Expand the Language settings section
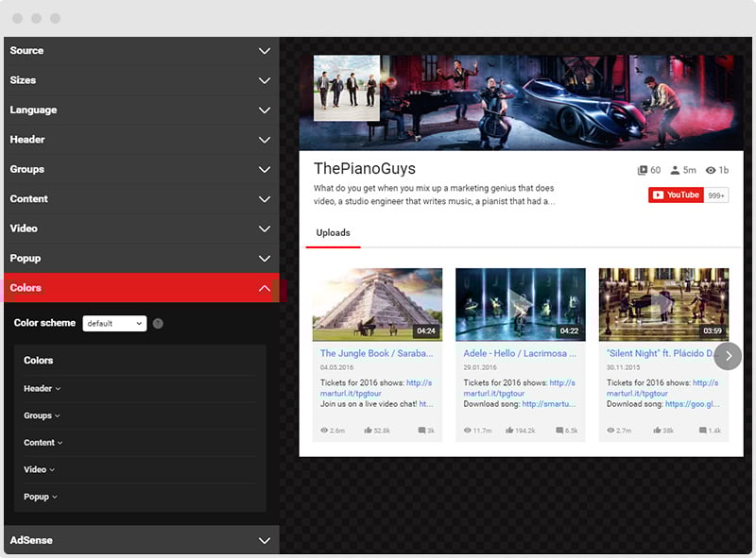This screenshot has height=558, width=756. 141,110
